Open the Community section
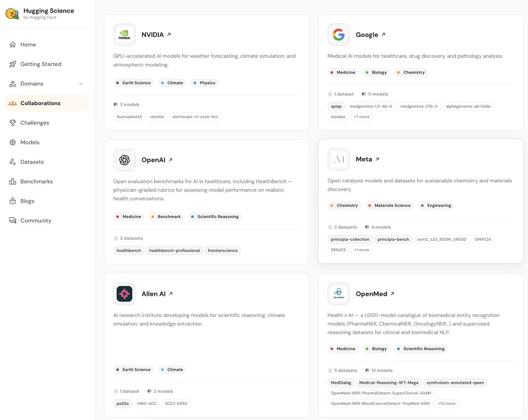Image resolution: width=528 pixels, height=420 pixels. (x=46, y=221)
